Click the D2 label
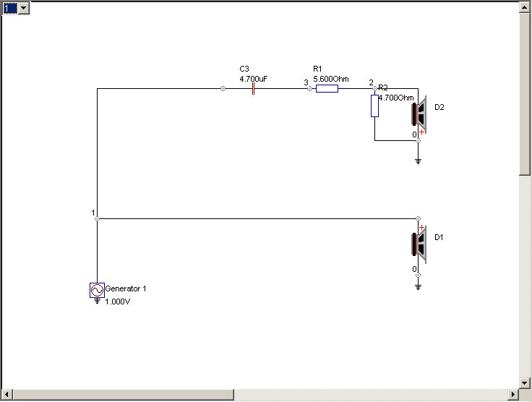The height and width of the screenshot is (402, 532). tap(439, 107)
